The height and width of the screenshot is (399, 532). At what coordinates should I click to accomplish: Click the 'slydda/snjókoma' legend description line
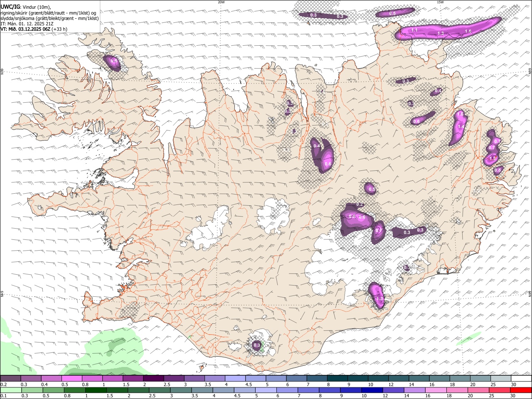tap(49, 18)
